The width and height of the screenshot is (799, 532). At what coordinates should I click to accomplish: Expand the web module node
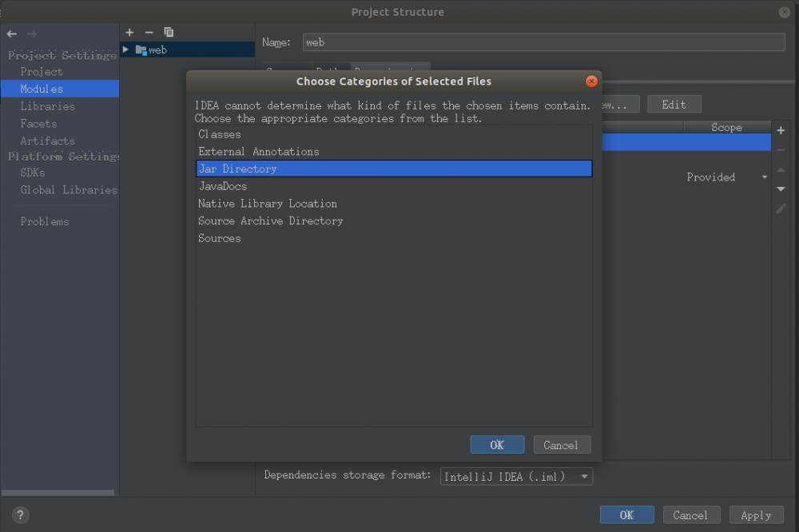click(x=125, y=50)
